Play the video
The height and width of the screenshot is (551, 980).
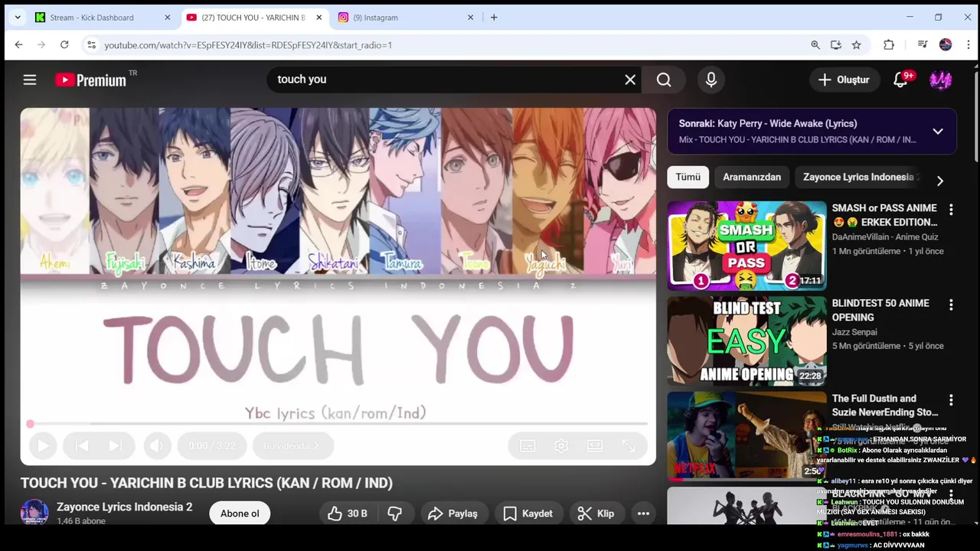click(x=43, y=445)
